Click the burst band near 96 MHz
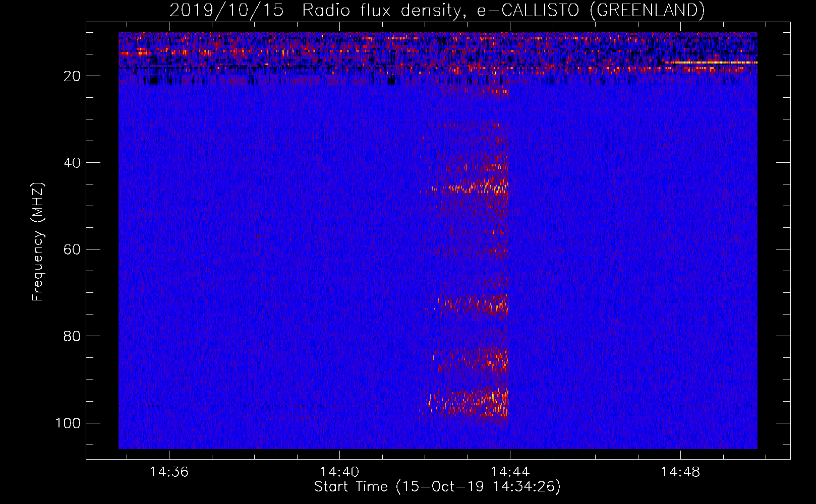Screen dimensions: 816x504 click(x=464, y=402)
